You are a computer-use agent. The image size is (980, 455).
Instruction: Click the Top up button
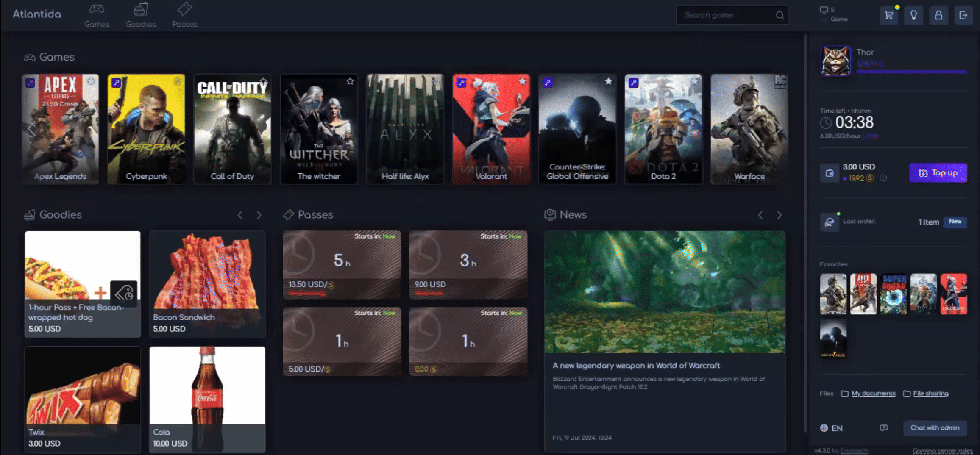[938, 173]
